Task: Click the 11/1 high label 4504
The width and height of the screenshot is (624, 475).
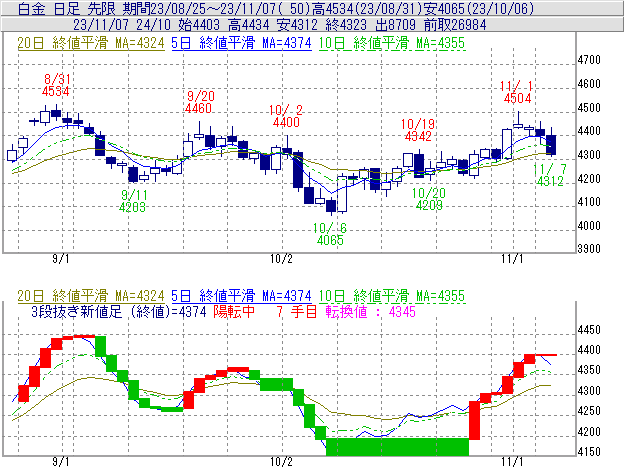Action: [x=517, y=98]
